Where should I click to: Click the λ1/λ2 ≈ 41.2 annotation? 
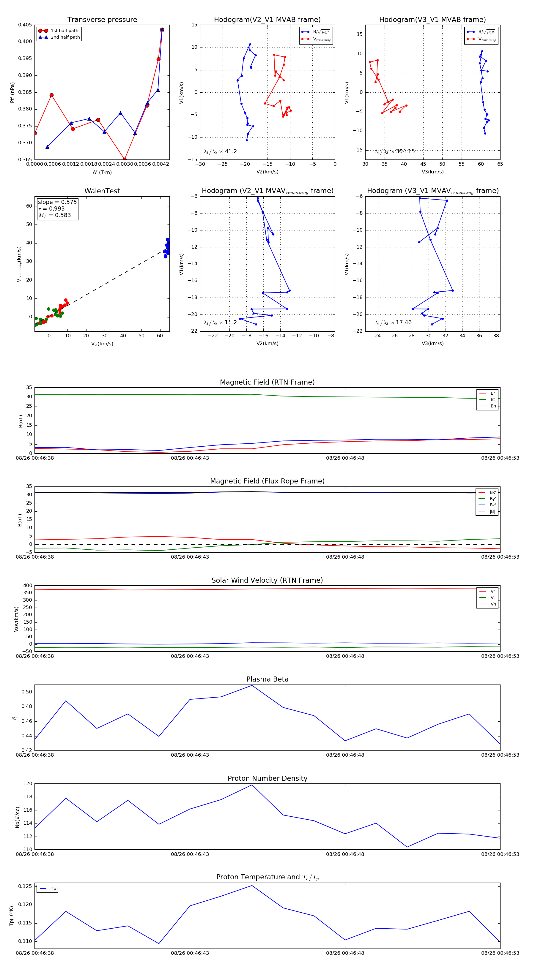coord(220,151)
